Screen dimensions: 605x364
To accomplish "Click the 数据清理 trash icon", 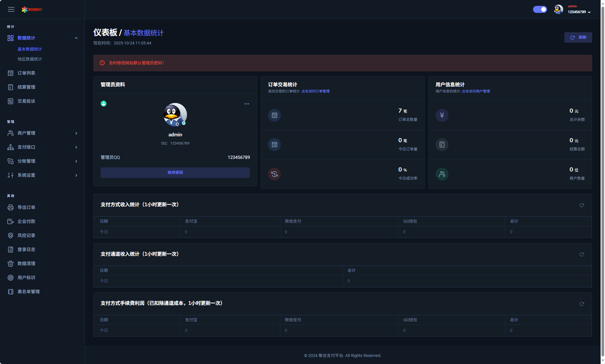I will [x=11, y=264].
